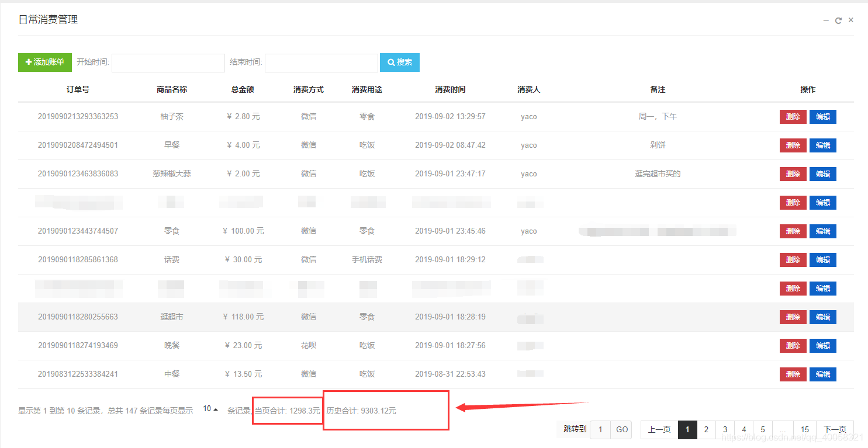Go to page 3
The height and width of the screenshot is (448, 868).
point(725,429)
